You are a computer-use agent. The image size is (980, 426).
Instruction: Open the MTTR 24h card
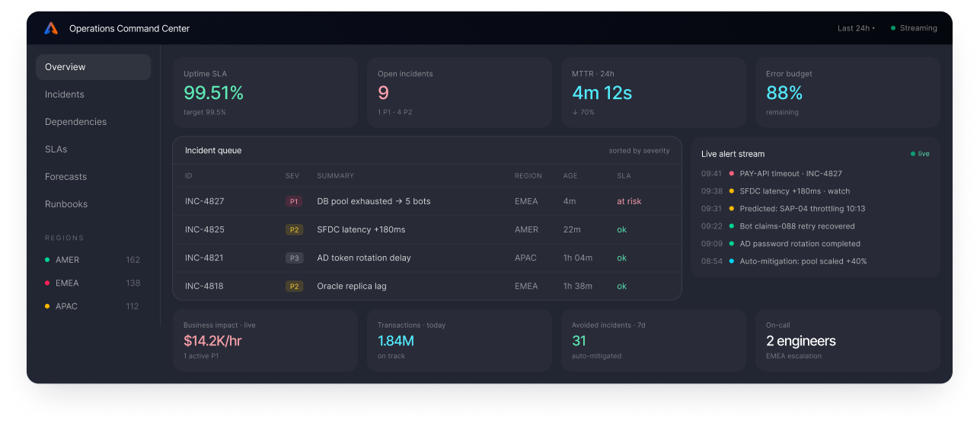point(653,92)
